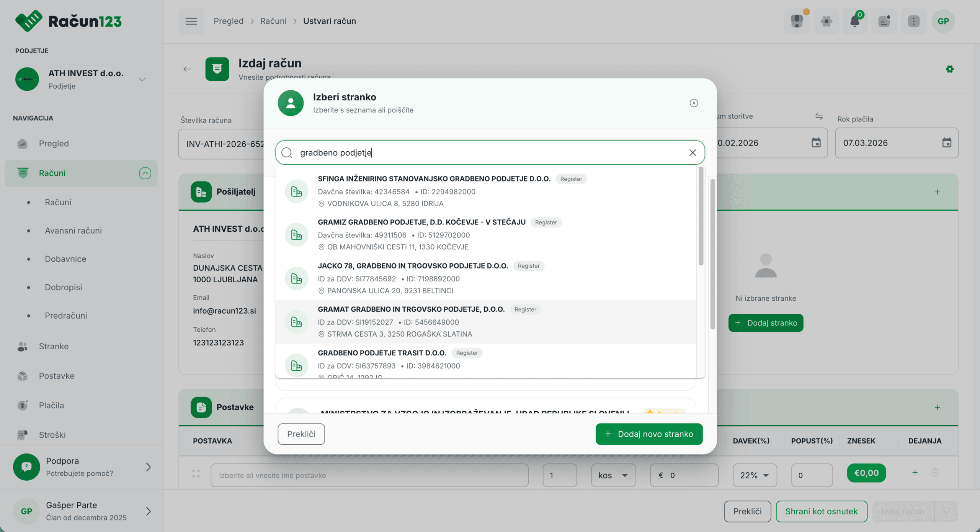Expand ATH INVEST company dropdown
Image resolution: width=980 pixels, height=532 pixels.
(x=142, y=79)
